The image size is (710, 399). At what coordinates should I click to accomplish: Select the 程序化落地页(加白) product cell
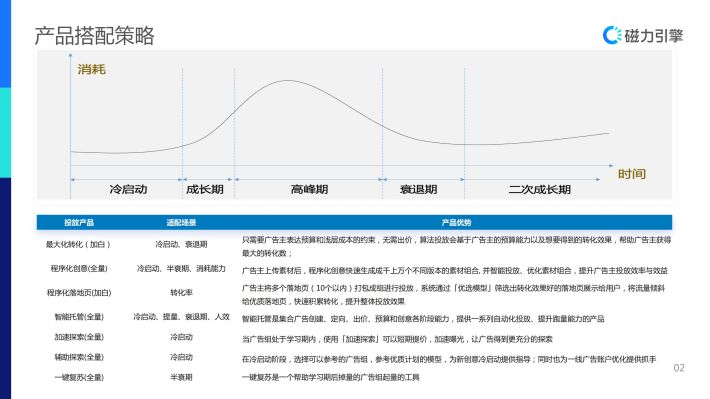(x=79, y=293)
